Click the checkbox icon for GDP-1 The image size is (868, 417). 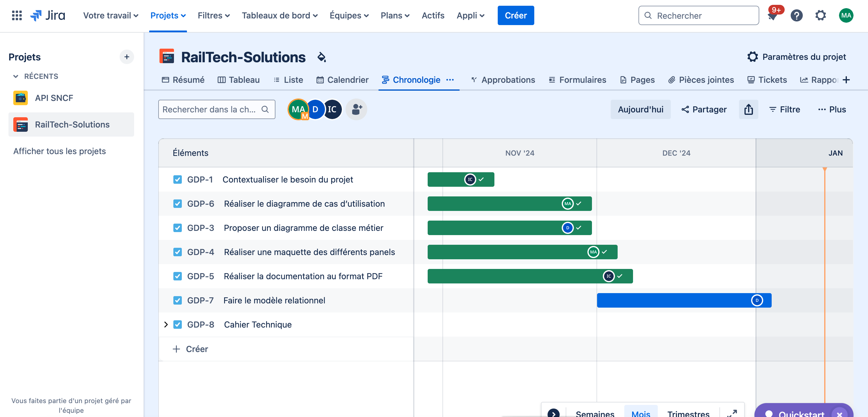pos(178,179)
